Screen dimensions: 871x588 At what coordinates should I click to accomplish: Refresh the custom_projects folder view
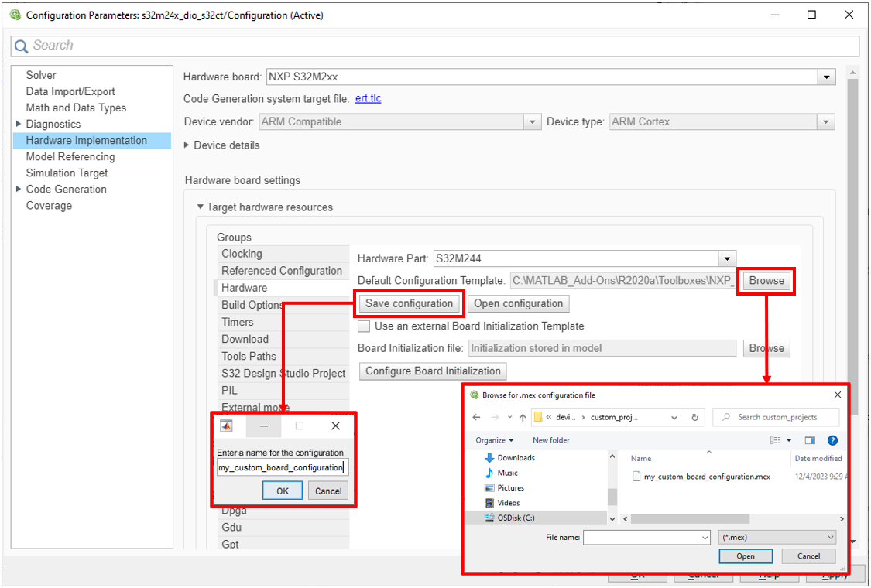pos(695,418)
